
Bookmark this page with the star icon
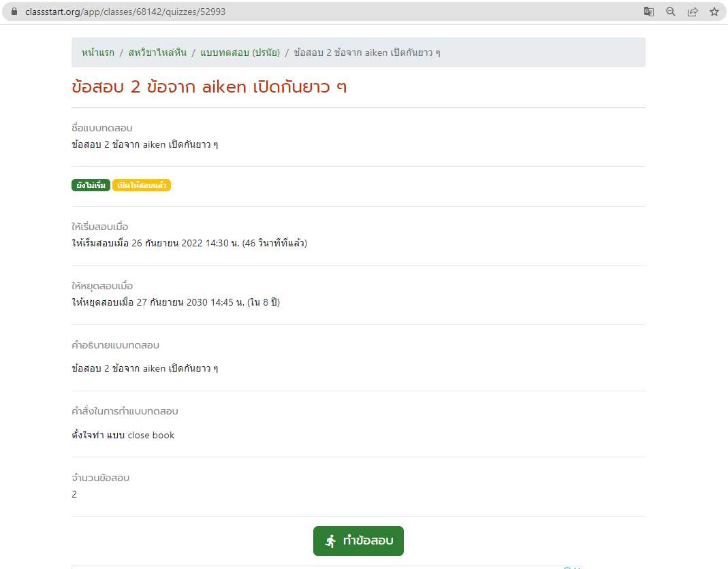tap(714, 12)
